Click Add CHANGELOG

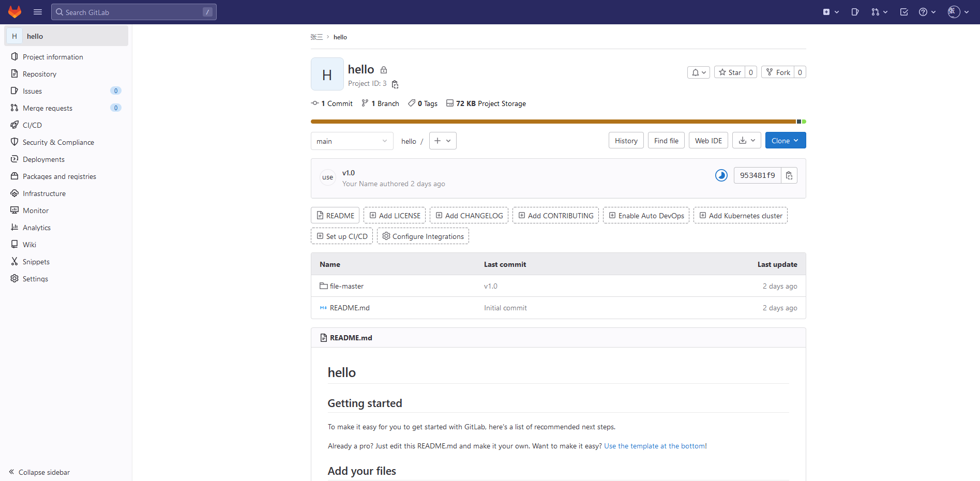tap(469, 216)
